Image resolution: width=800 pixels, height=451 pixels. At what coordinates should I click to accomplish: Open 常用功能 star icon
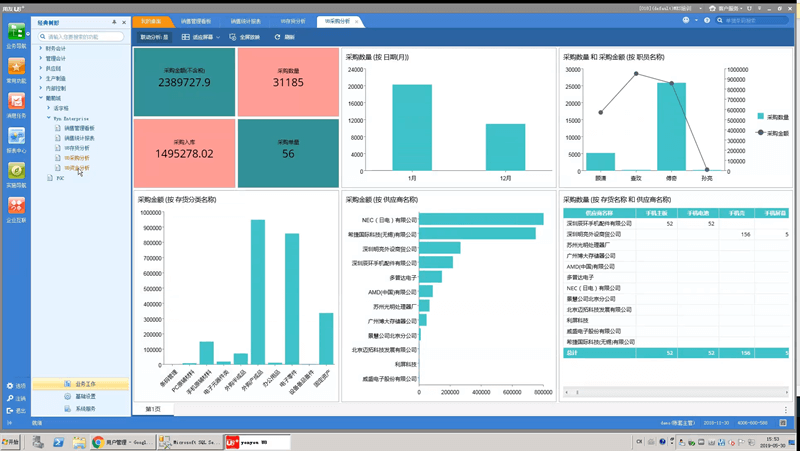16,66
